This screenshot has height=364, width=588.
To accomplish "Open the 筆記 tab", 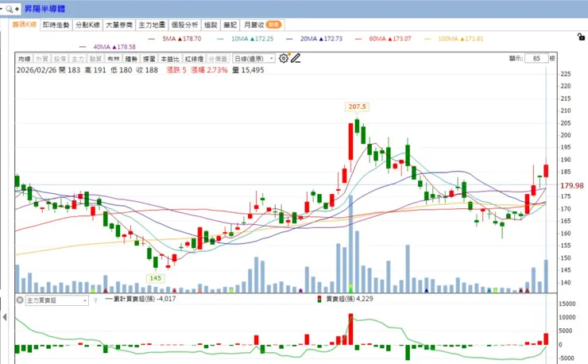I will coord(230,25).
